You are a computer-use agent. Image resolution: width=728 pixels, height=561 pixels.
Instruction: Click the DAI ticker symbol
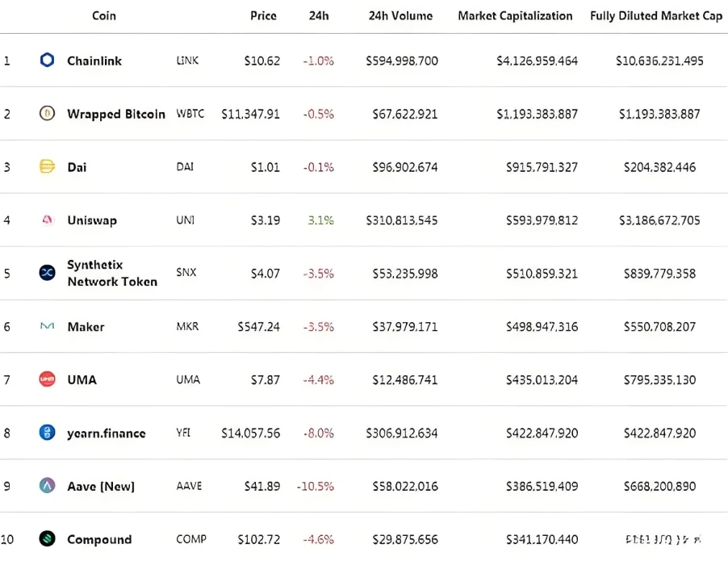185,167
